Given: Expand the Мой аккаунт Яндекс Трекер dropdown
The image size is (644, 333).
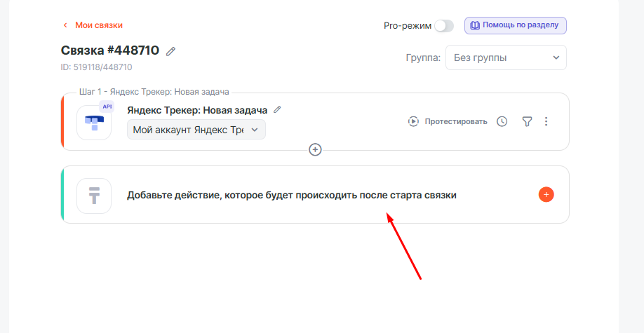Looking at the screenshot, I should tap(196, 130).
